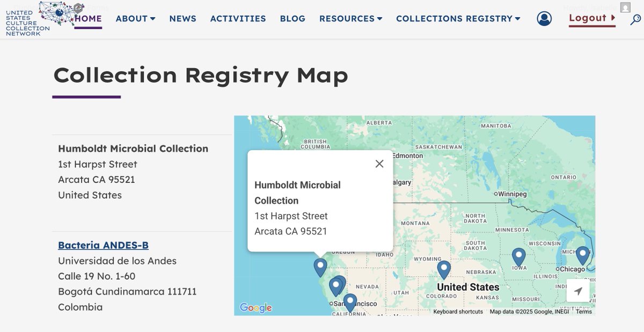Click Arcata CA 95521 inside the map popup
Viewport: 644px width, 332px height.
coord(290,232)
